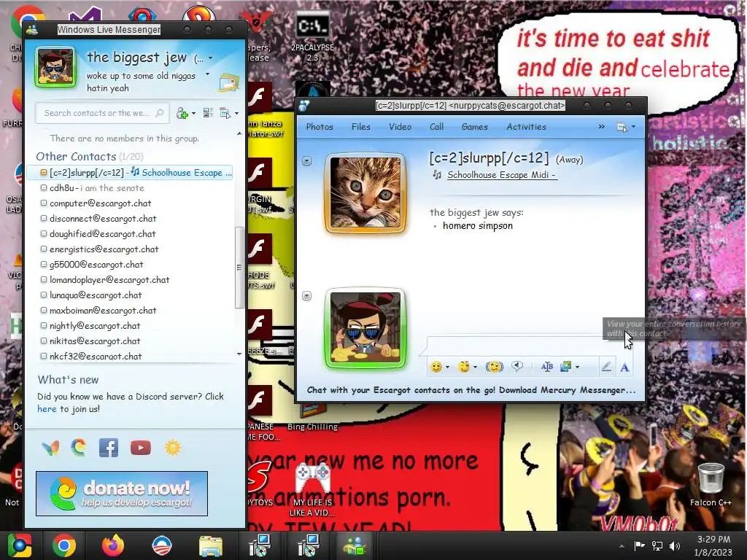Viewport: 747px width, 560px height.
Task: Click the Download Mercury Messenger footer text
Action: 567,390
